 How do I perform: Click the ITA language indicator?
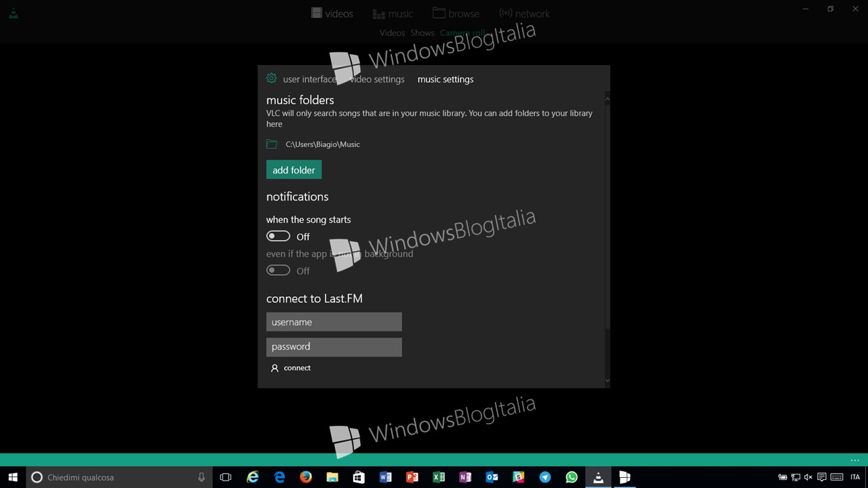click(855, 477)
